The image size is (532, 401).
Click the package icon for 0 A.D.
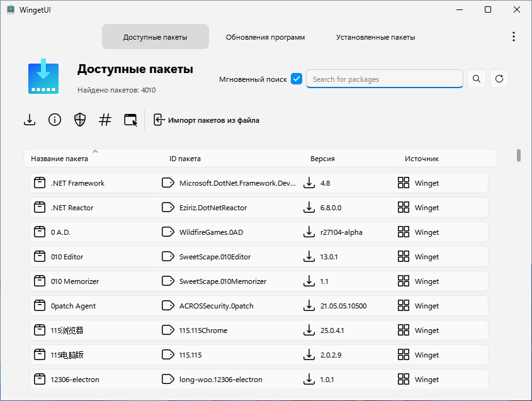pyautogui.click(x=40, y=232)
